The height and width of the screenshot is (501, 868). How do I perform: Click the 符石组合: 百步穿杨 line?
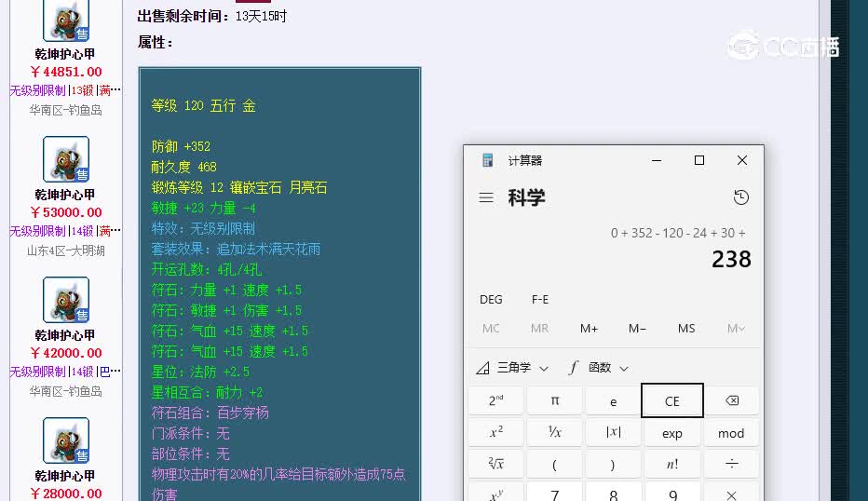(x=210, y=413)
